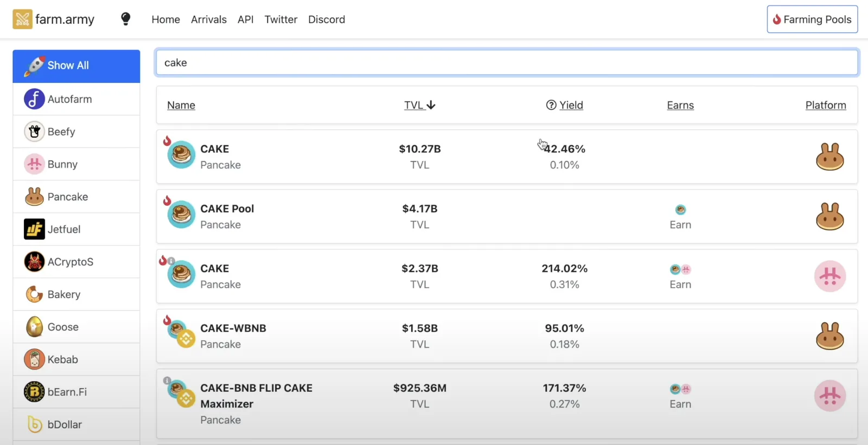Image resolution: width=868 pixels, height=445 pixels.
Task: Click the Pancake bunny sidebar icon
Action: (34, 197)
